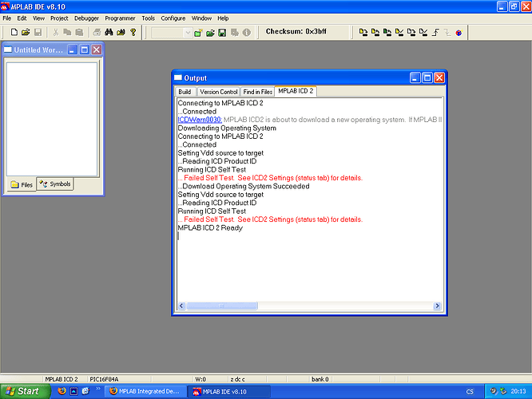This screenshot has width=532, height=399.
Task: Minimize the Untitled Workspace window
Action: [x=72, y=50]
